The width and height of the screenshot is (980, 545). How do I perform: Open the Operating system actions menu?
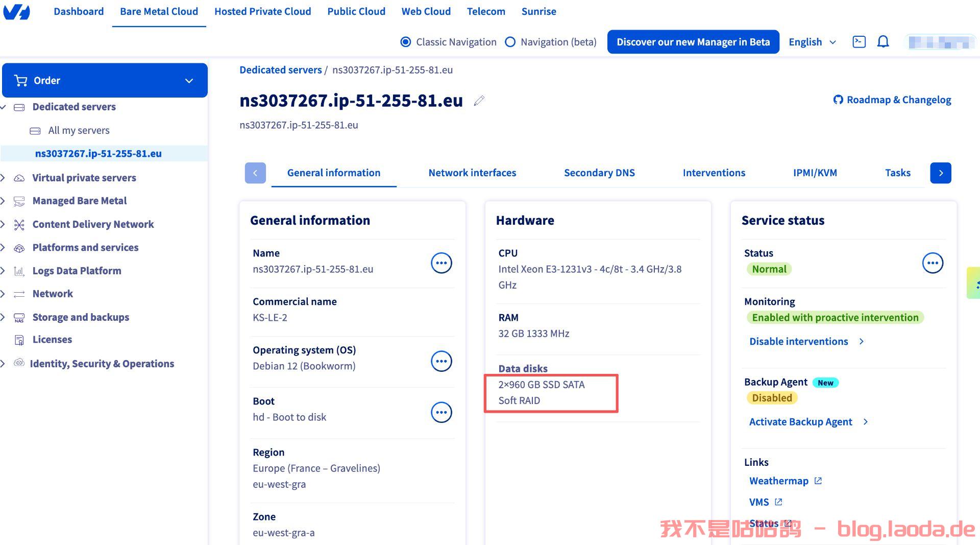(442, 361)
